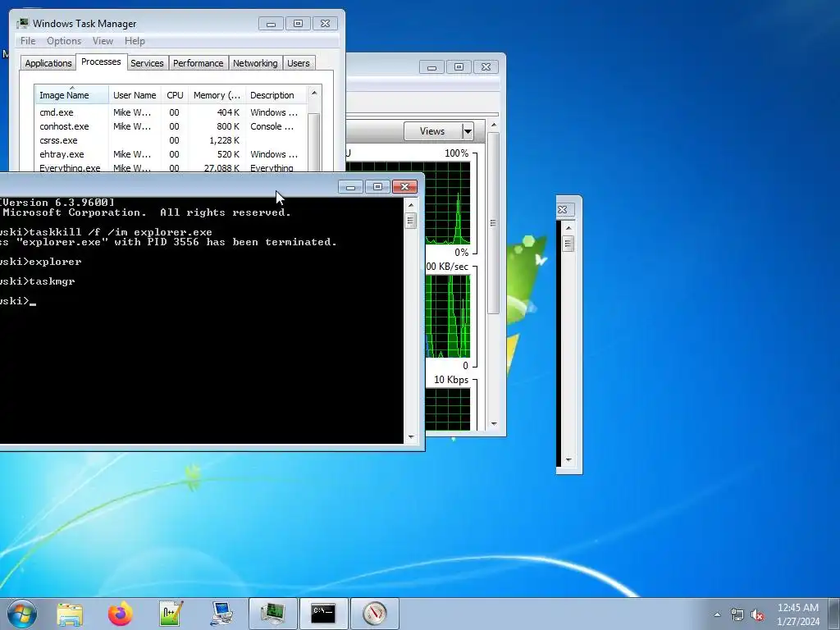Open the clock showing 12:45 AM
This screenshot has width=840, height=630.
(797, 614)
